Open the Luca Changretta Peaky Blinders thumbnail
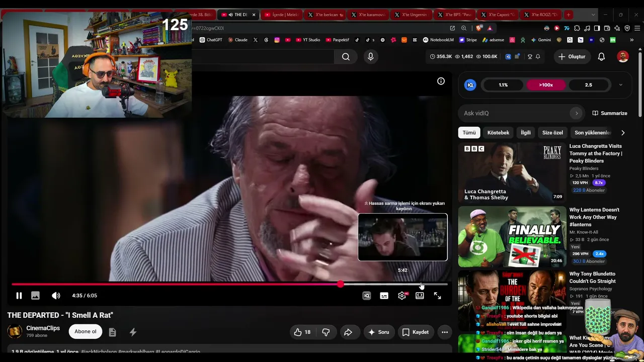 512,172
